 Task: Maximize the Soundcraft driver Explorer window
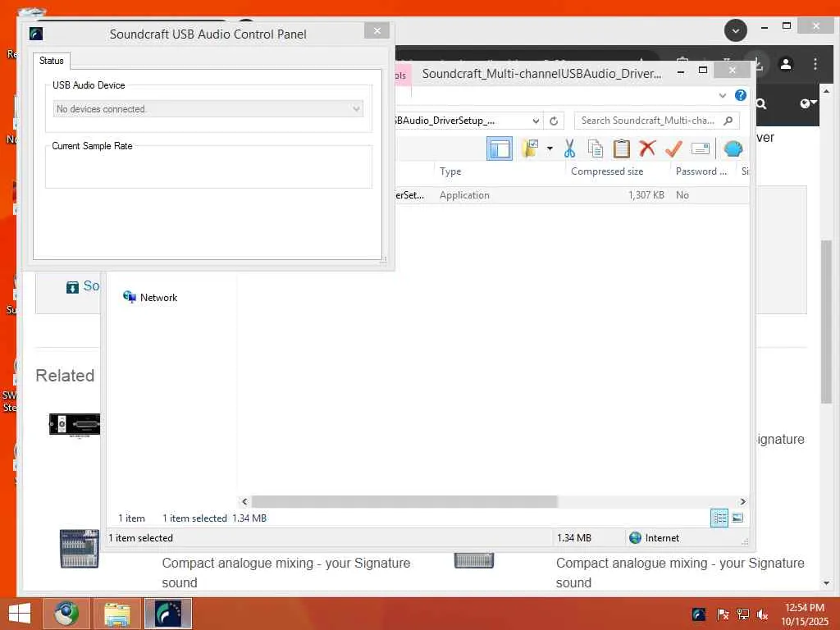pos(703,71)
